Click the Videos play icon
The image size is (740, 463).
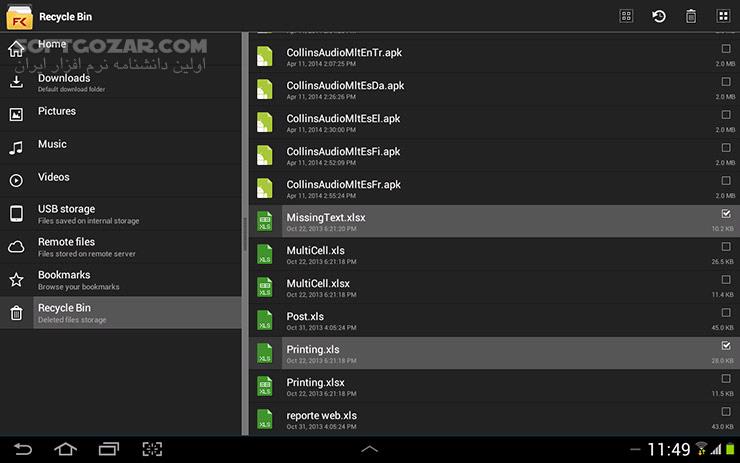coord(16,180)
